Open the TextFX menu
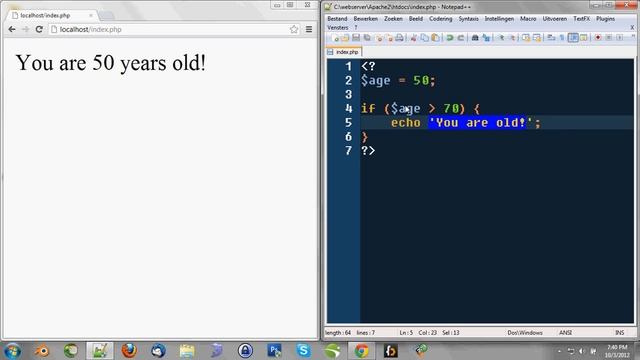The height and width of the screenshot is (360, 640). (582, 19)
